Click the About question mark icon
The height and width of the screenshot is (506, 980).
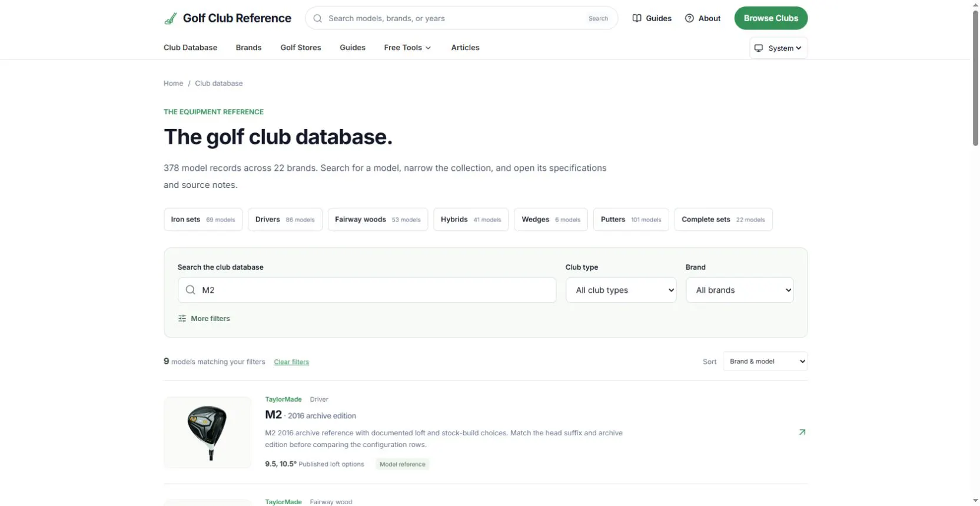point(689,18)
